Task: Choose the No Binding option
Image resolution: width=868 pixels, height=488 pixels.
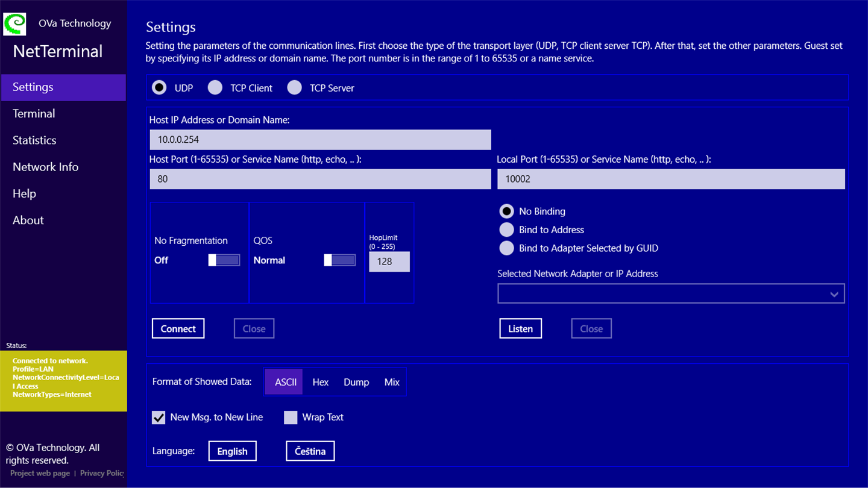Action: (x=507, y=211)
